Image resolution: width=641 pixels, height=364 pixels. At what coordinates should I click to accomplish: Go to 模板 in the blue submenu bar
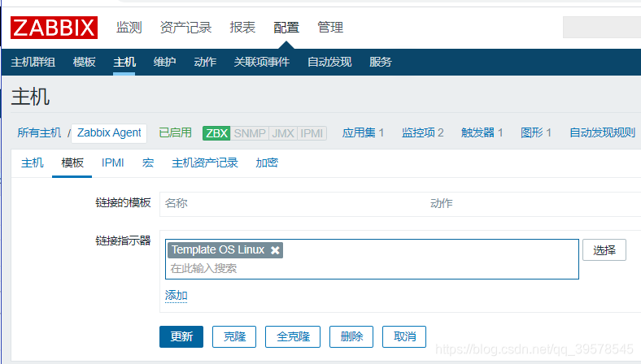(x=85, y=62)
